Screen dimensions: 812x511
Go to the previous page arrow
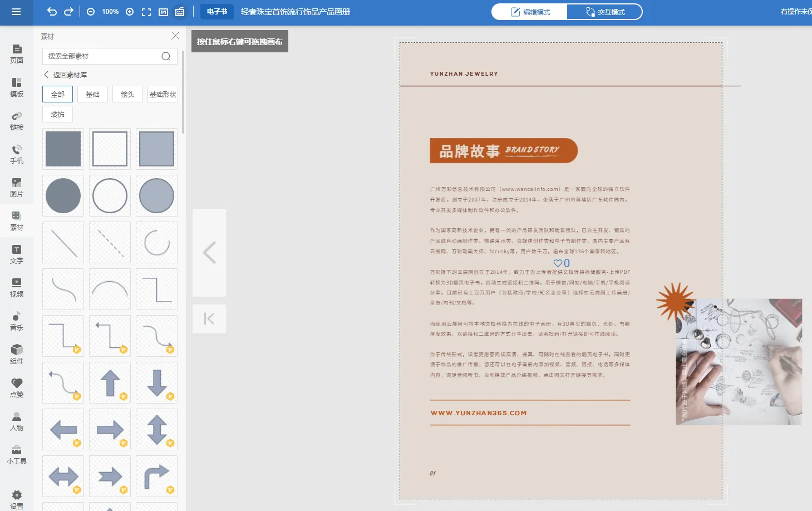(209, 253)
